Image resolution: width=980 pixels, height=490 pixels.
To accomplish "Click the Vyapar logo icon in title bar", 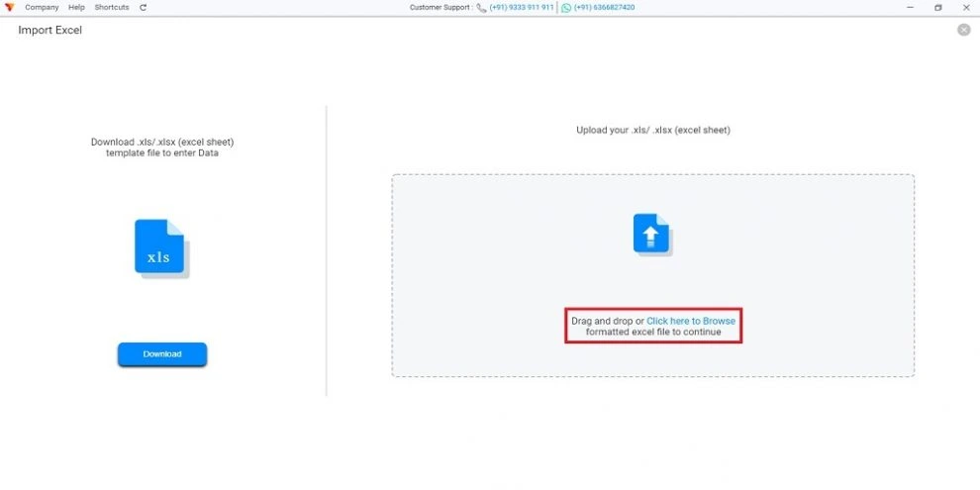I will pos(9,8).
